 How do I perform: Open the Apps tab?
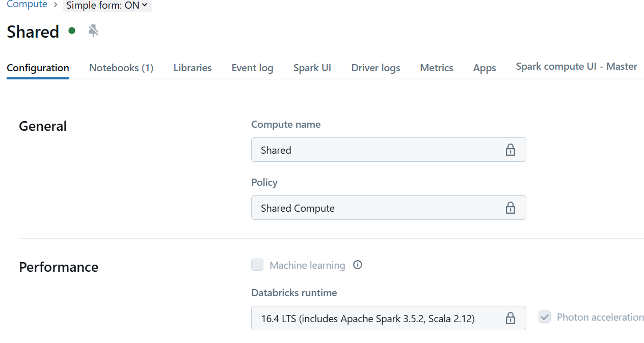pos(484,68)
